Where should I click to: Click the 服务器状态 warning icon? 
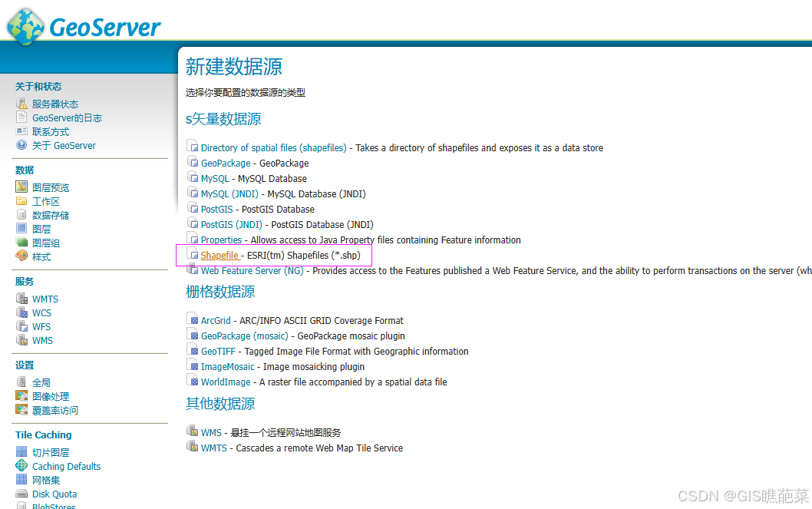21,104
